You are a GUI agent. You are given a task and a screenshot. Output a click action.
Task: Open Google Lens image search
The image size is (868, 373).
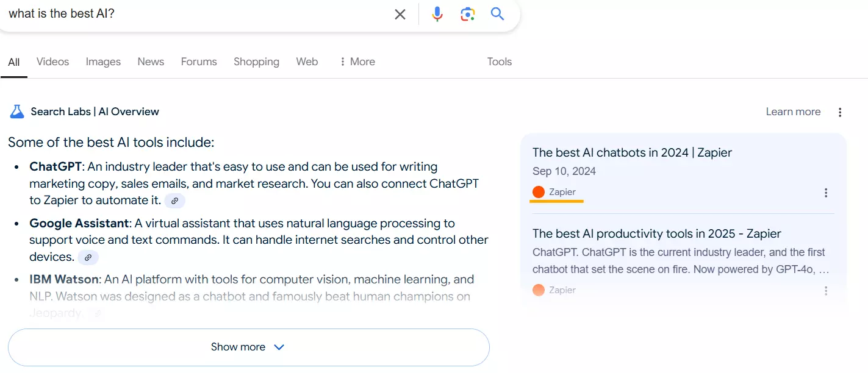pyautogui.click(x=468, y=14)
